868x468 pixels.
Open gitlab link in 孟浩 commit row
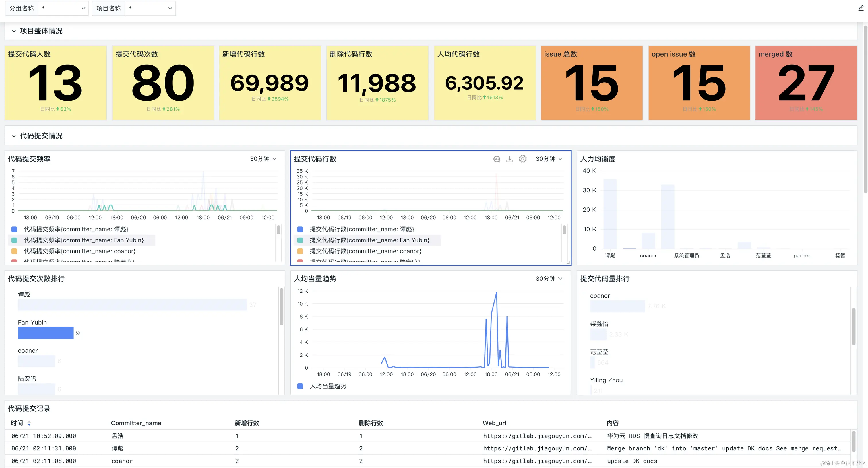coord(537,436)
